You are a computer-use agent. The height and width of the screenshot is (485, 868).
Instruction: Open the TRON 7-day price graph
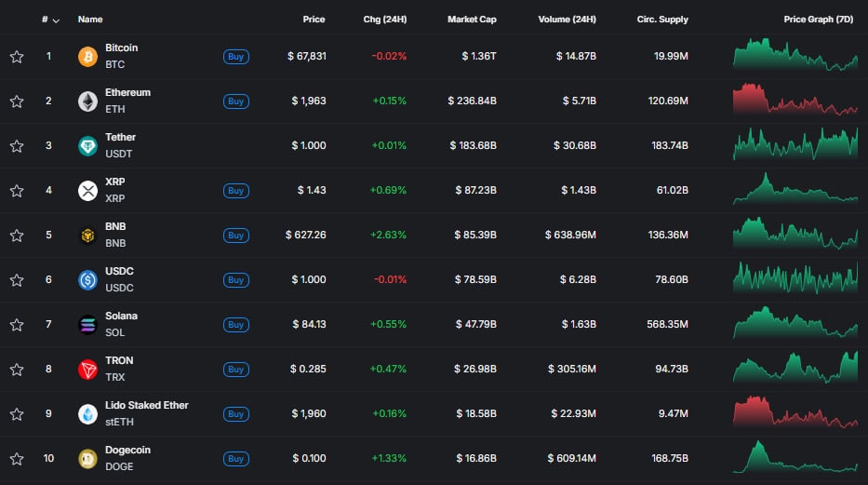point(795,367)
